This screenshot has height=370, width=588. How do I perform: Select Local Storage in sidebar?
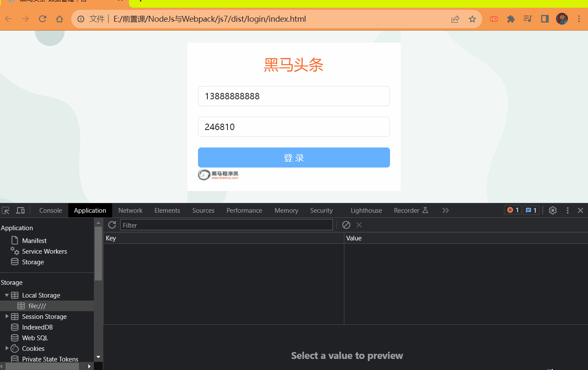(x=41, y=295)
